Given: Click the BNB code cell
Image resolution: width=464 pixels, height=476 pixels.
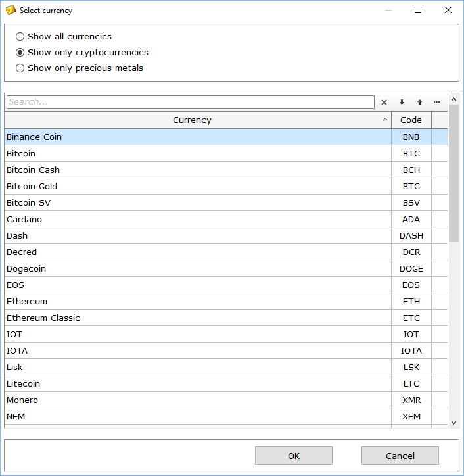Looking at the screenshot, I should coord(411,137).
